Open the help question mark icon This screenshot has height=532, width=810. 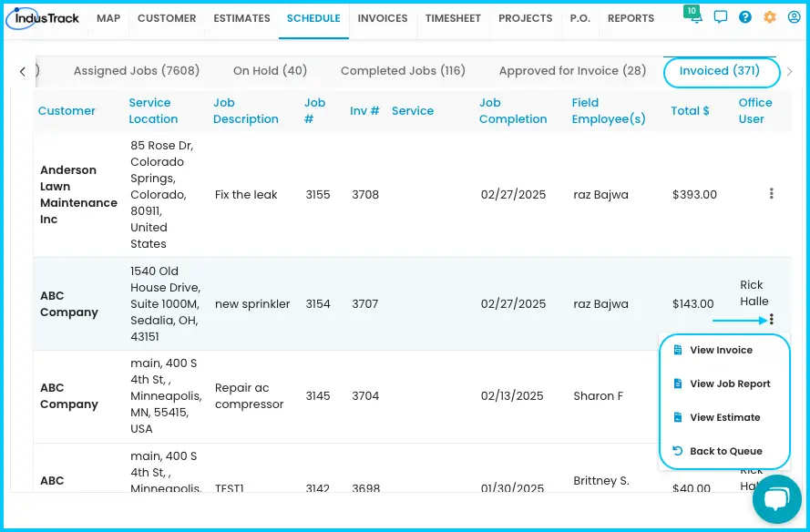745,17
